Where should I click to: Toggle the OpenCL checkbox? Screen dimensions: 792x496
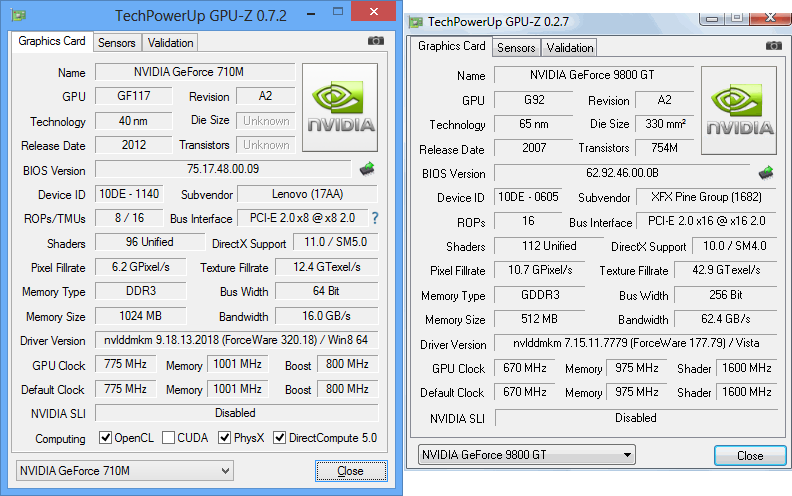coord(105,437)
